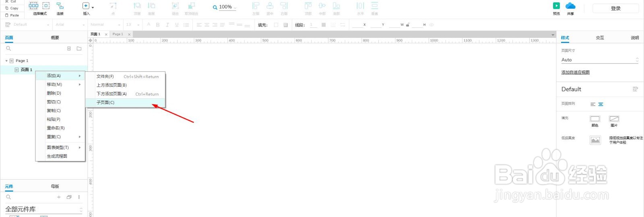This screenshot has width=644, height=217.
Task: Choose 上方添加页面(B) from the submenu
Action: 125,85
